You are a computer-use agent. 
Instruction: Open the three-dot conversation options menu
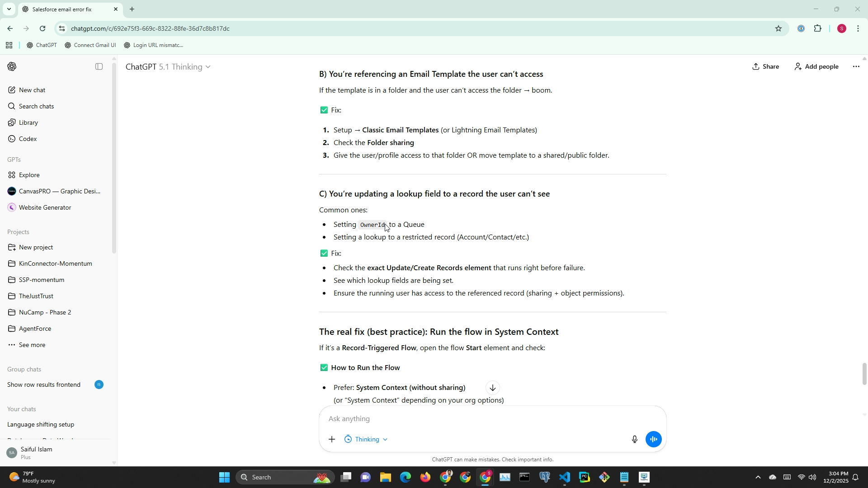click(856, 67)
